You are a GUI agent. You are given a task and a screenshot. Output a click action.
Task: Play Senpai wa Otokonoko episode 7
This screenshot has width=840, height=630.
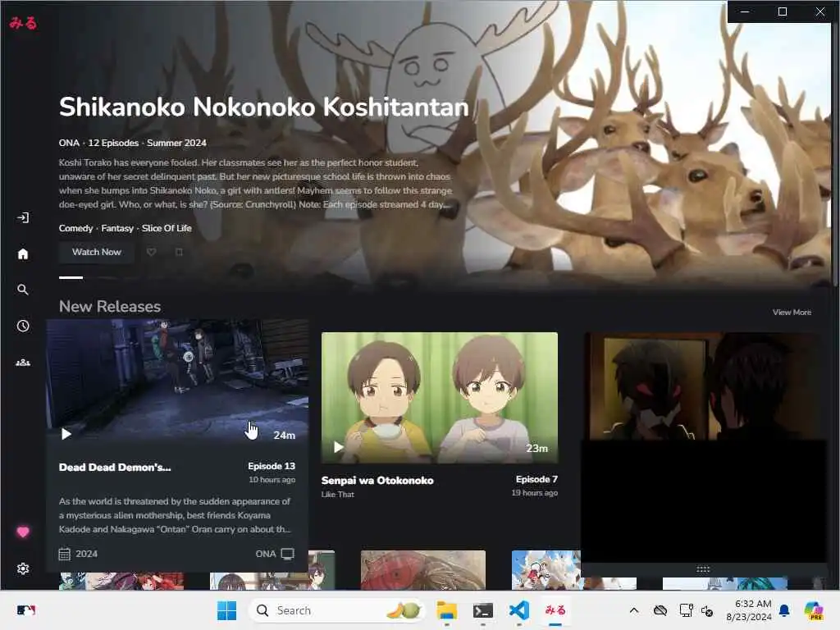point(338,447)
